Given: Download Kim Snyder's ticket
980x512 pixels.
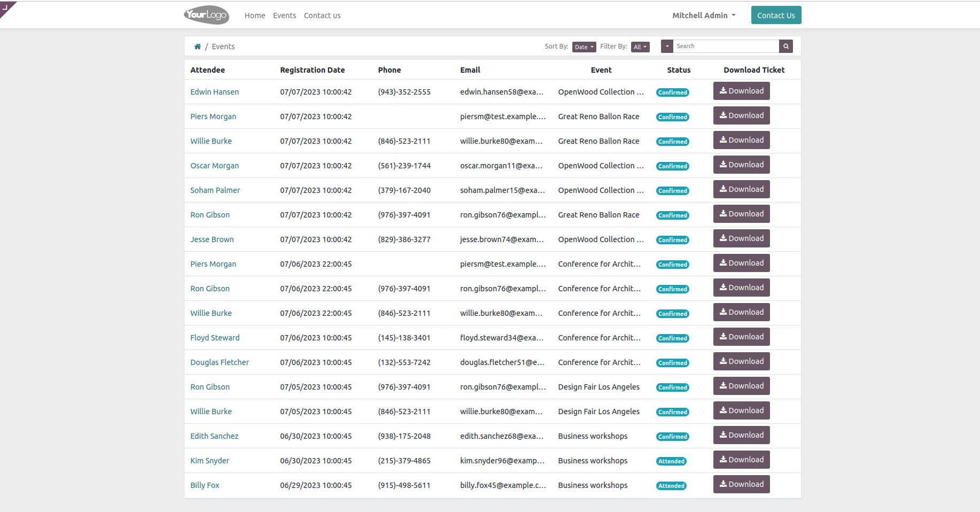Looking at the screenshot, I should 741,460.
